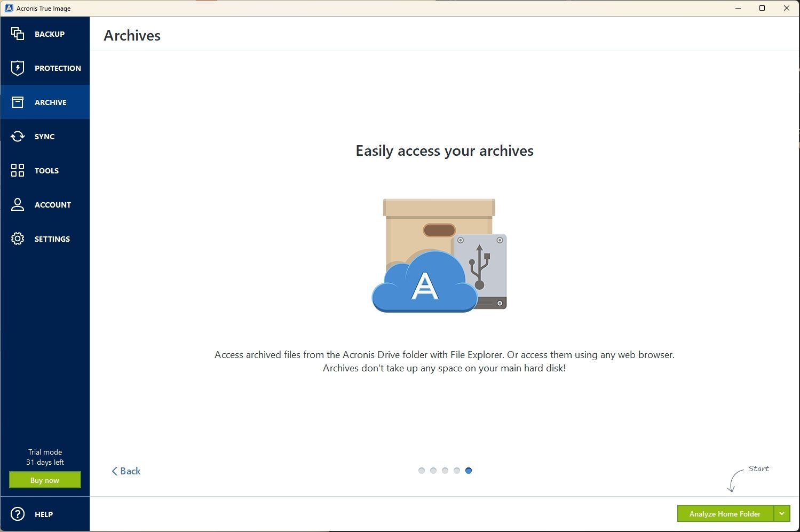The width and height of the screenshot is (800, 532).
Task: Click the Settings gear icon
Action: click(18, 239)
